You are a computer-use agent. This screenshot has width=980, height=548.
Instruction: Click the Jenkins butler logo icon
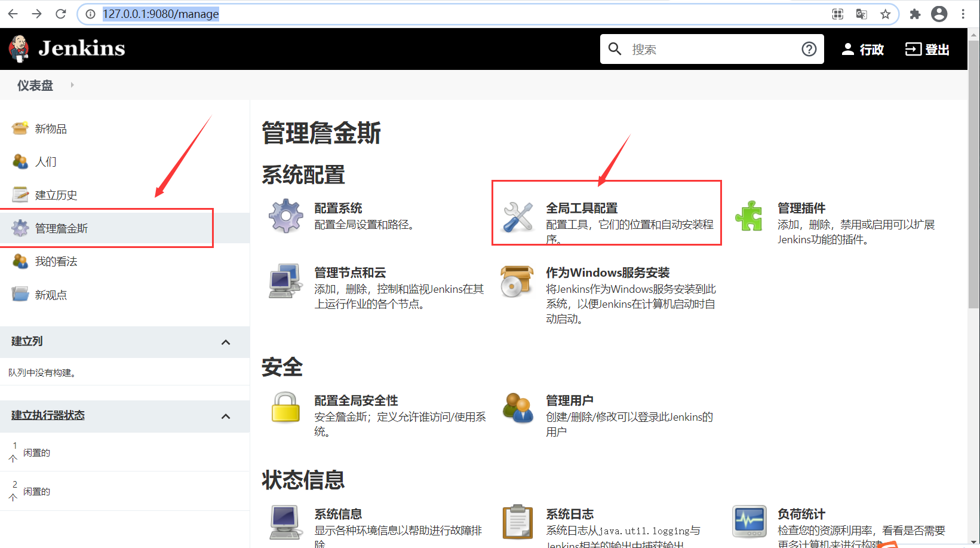click(x=19, y=48)
